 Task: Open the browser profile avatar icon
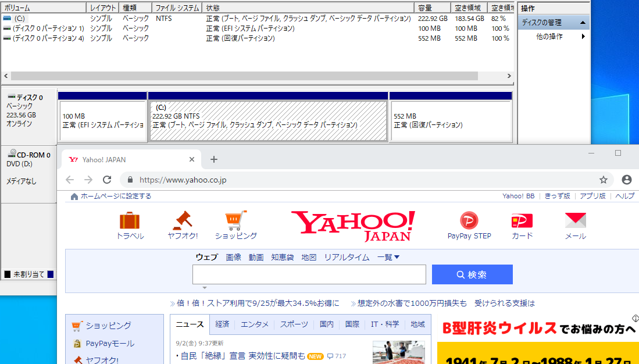click(x=627, y=180)
